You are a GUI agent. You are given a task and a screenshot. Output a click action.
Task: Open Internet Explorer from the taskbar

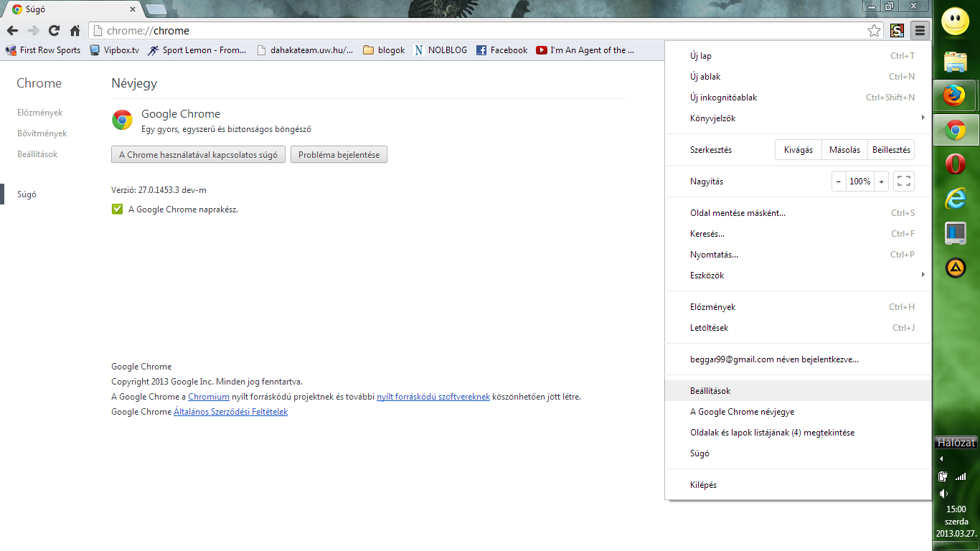click(956, 199)
